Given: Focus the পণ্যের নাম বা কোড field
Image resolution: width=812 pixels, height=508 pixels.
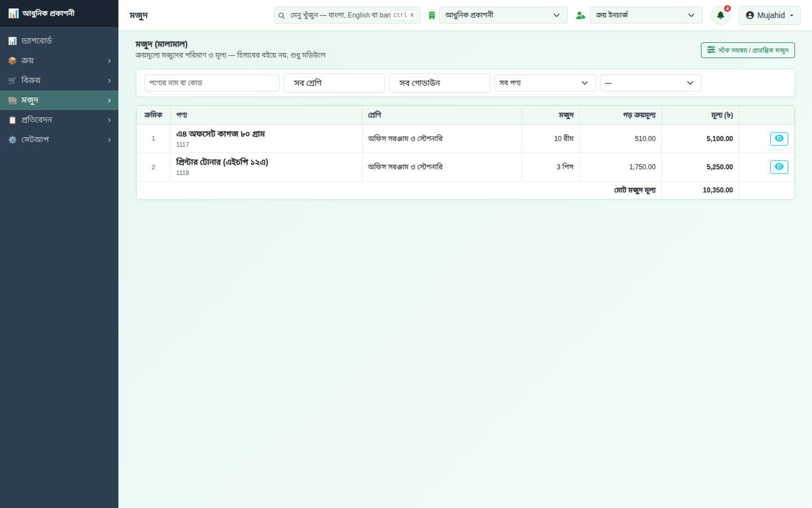Looking at the screenshot, I should [212, 83].
